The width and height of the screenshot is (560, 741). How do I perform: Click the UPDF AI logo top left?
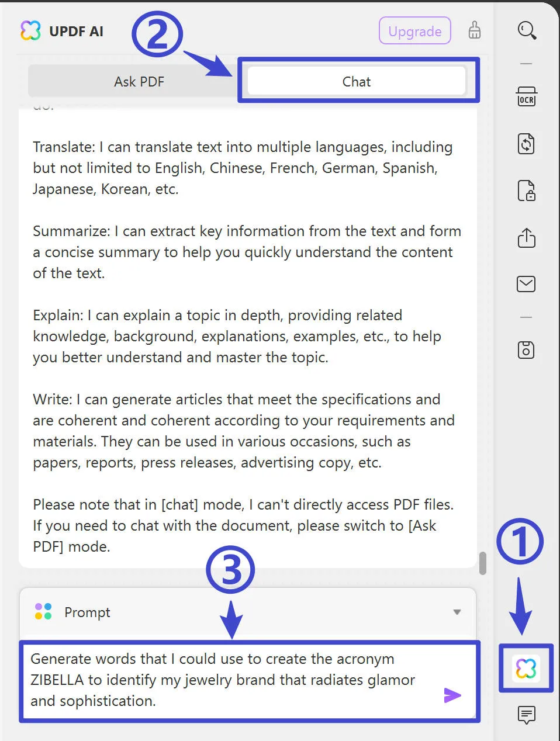coord(32,31)
